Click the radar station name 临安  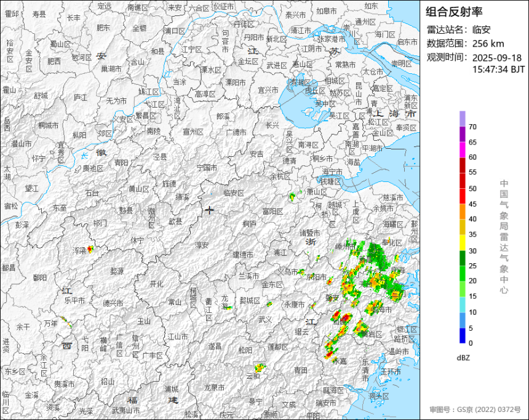click(481, 30)
